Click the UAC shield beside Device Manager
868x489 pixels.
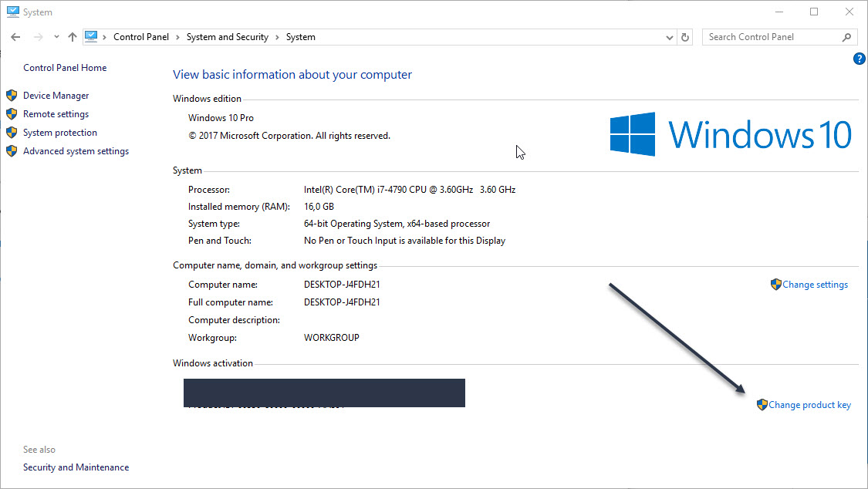coord(12,95)
